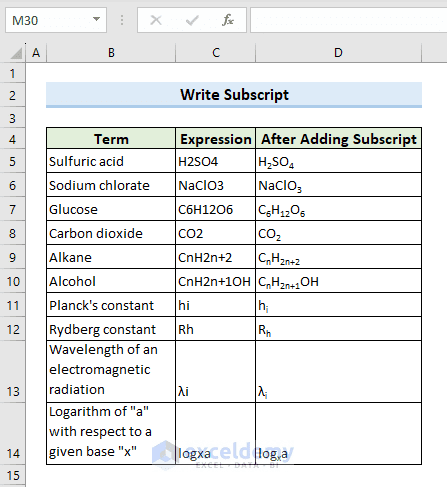Select the 'Sulfuric acid' cell
This screenshot has height=487, width=447.
pyautogui.click(x=111, y=161)
